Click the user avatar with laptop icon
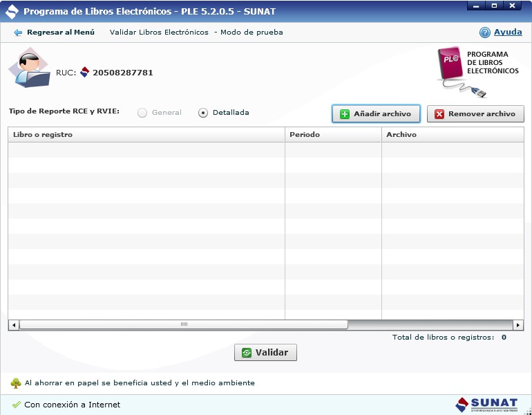Image resolution: width=532 pixels, height=415 pixels. coord(29,71)
